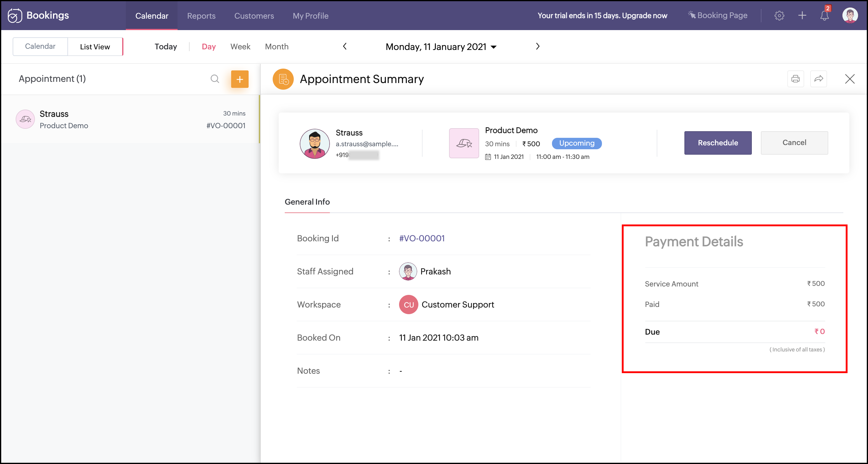Open booking ID #VO-00001 link
868x464 pixels.
point(422,238)
